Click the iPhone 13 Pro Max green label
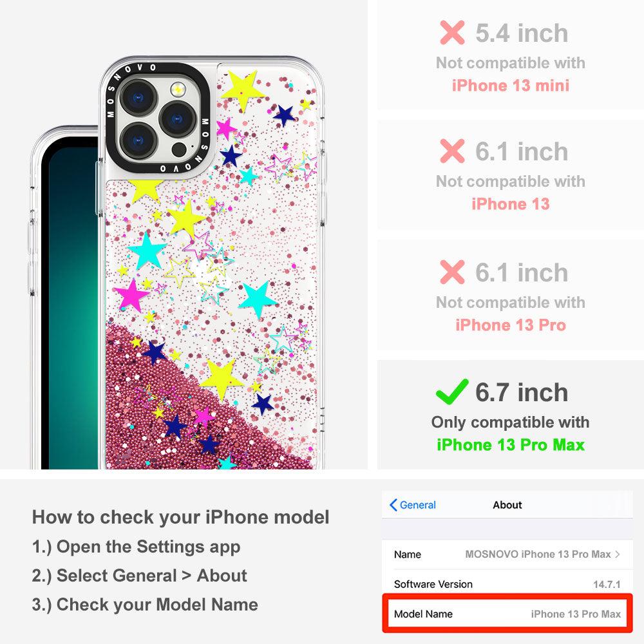This screenshot has height=644, width=644. 511,445
